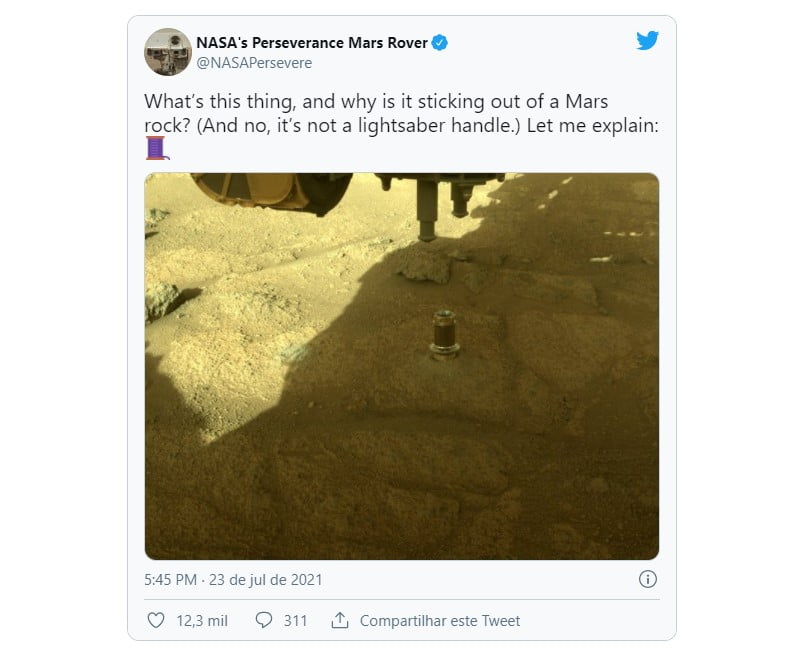Image resolution: width=803 pixels, height=656 pixels.
Task: Click the date 23 de jul de 2021
Action: click(266, 580)
